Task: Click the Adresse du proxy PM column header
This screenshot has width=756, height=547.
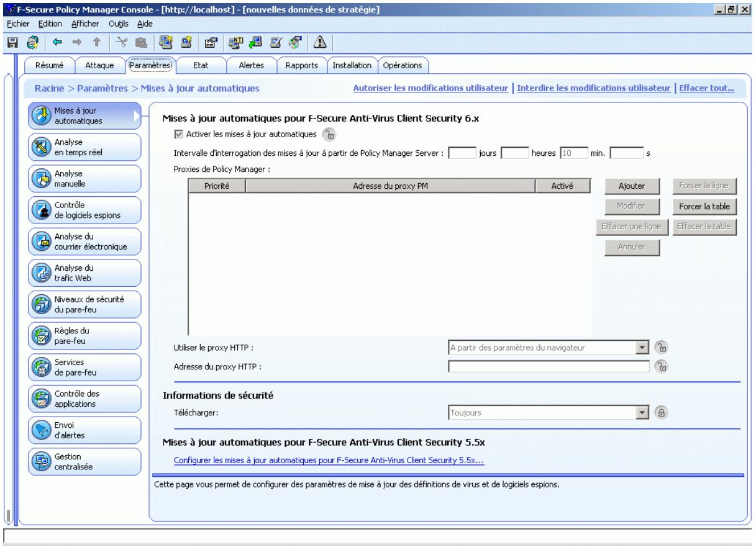Action: [390, 186]
